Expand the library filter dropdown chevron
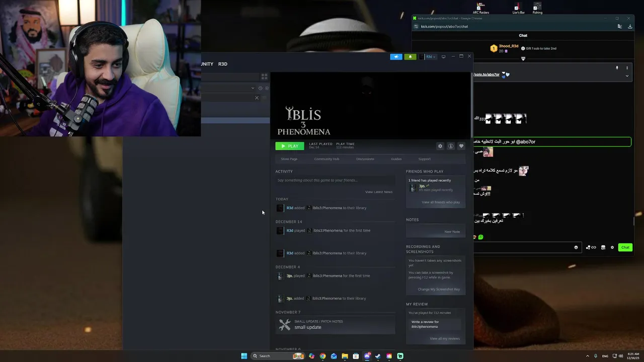This screenshot has width=644, height=362. pos(253,88)
